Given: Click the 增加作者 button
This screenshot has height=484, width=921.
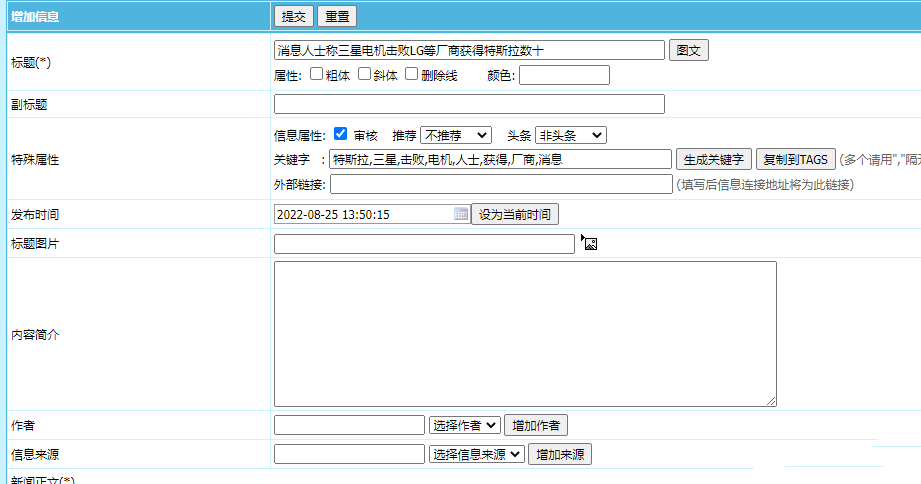Looking at the screenshot, I should point(536,425).
